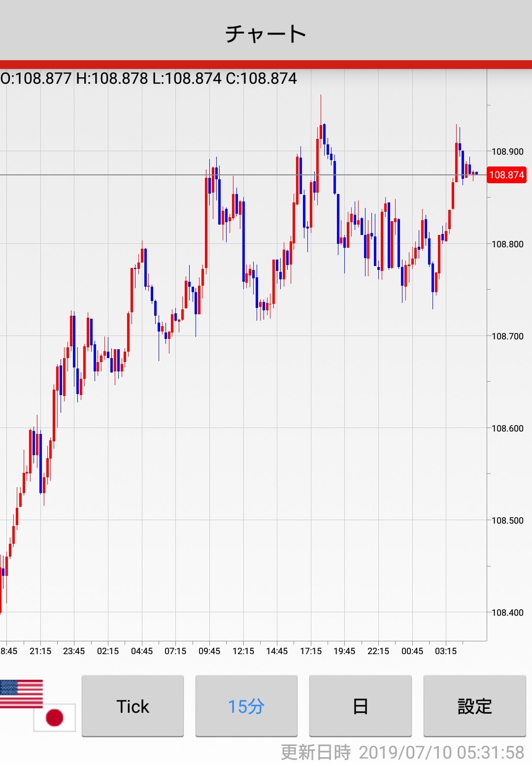The height and width of the screenshot is (763, 532).
Task: Switch to the 日 daily chart
Action: point(360,706)
